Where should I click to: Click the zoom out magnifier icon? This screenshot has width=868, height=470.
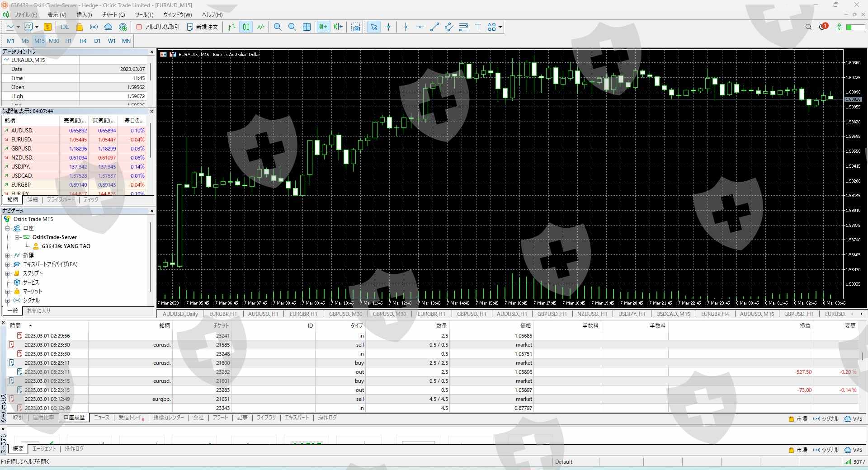292,27
